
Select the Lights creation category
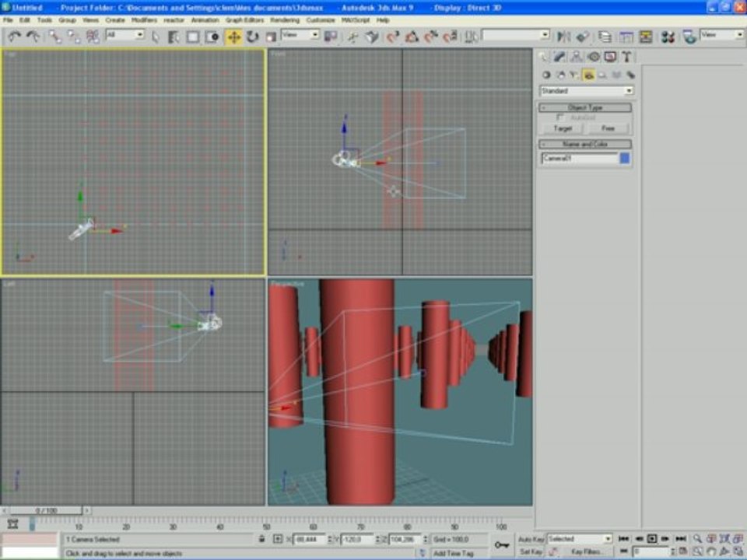coord(574,75)
